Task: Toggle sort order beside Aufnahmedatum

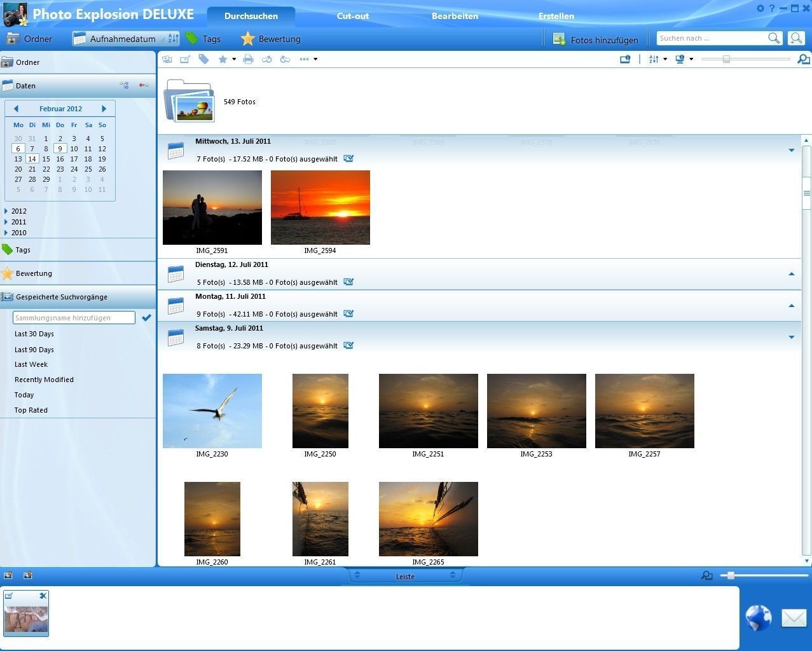Action: [173, 39]
